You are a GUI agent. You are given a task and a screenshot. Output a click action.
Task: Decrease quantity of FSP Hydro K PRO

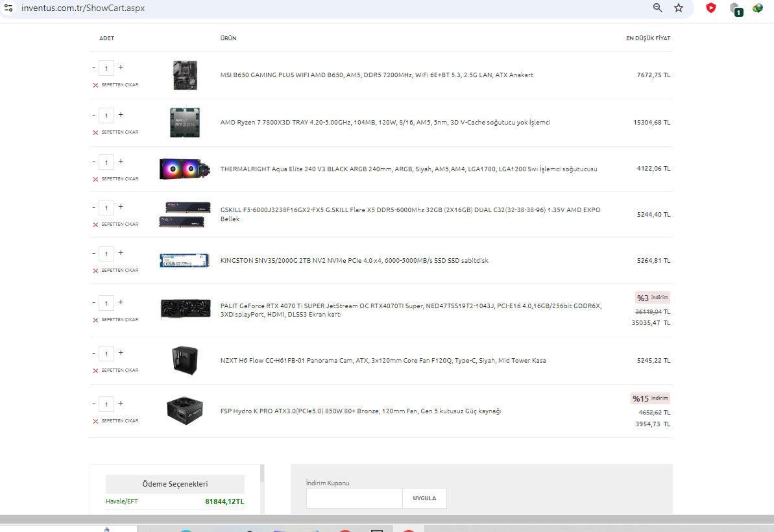coord(94,404)
